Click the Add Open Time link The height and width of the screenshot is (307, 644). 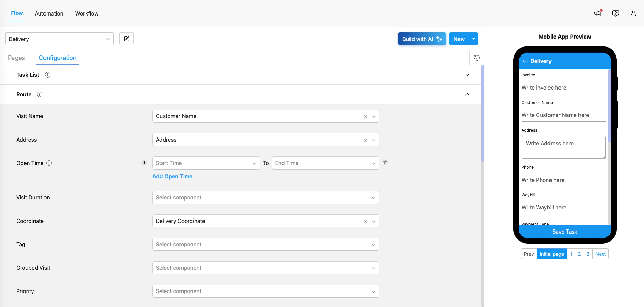[x=172, y=176]
